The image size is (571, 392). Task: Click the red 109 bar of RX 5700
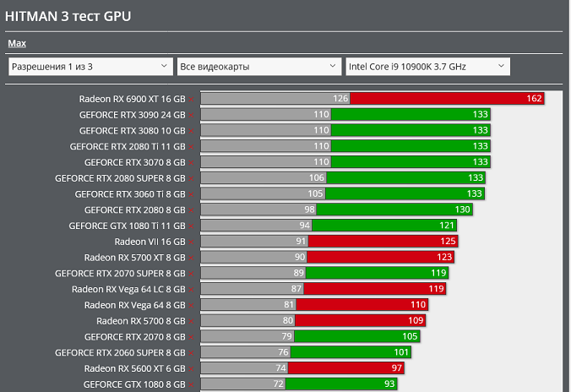pyautogui.click(x=361, y=320)
